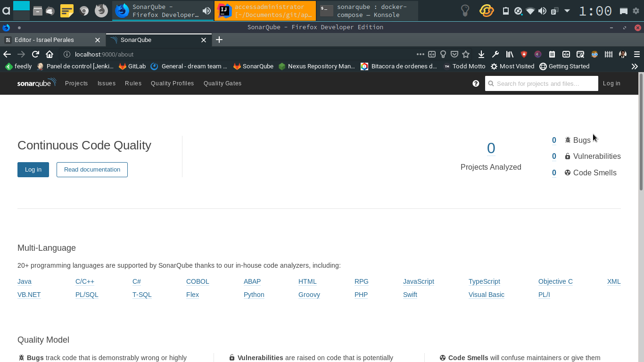Bookmark this page with the star icon
The image size is (644, 362).
click(x=466, y=54)
